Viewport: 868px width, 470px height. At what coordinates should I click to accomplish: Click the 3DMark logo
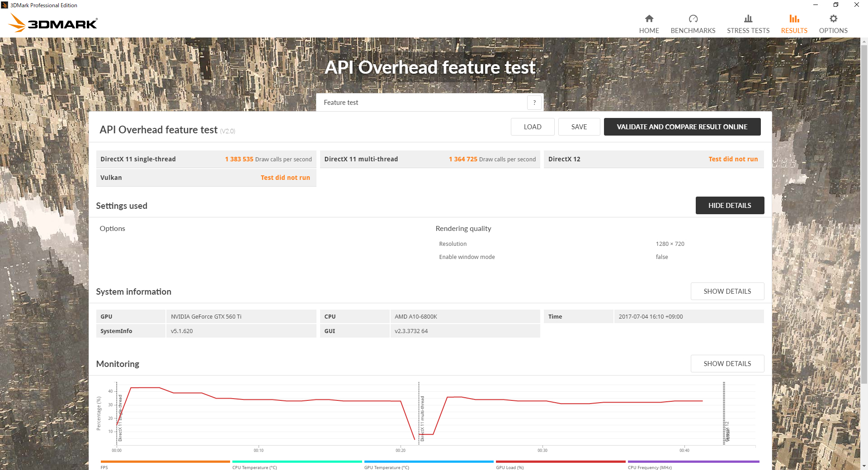click(x=53, y=23)
